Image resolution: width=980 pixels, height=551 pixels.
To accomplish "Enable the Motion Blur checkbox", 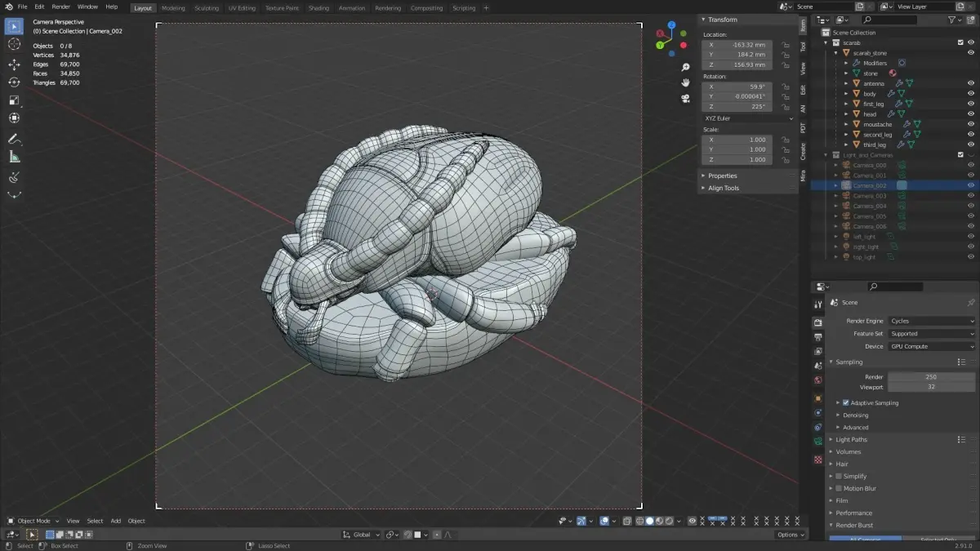I will (839, 488).
